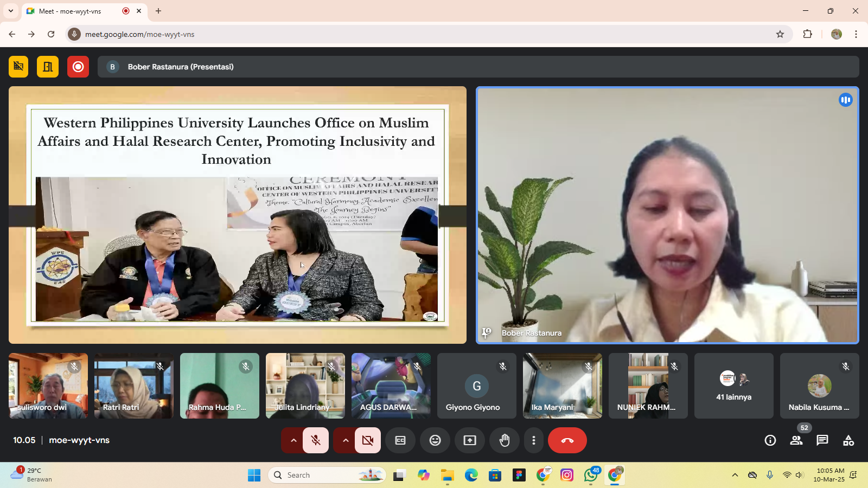The image size is (868, 488).
Task: Toggle closed captions on
Action: tap(400, 440)
